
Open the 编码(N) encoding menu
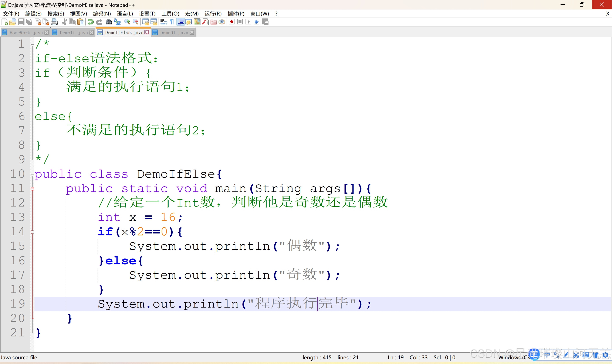pos(102,14)
